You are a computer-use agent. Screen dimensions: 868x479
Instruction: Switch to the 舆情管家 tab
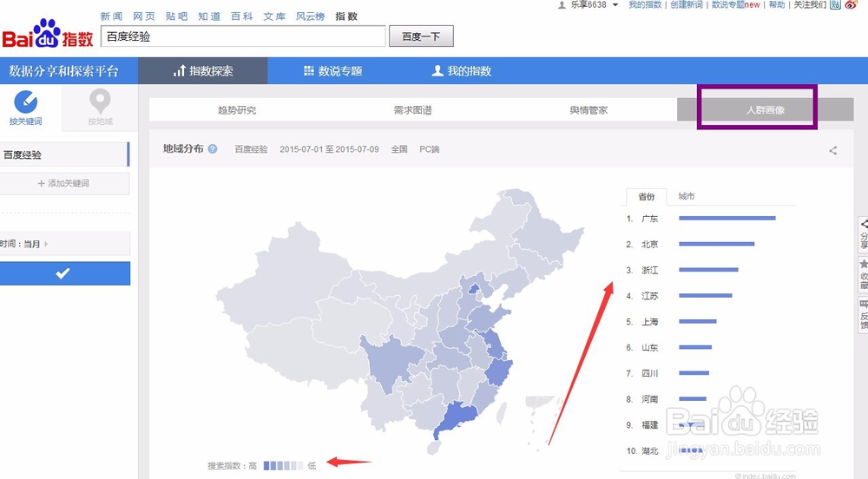tap(589, 110)
